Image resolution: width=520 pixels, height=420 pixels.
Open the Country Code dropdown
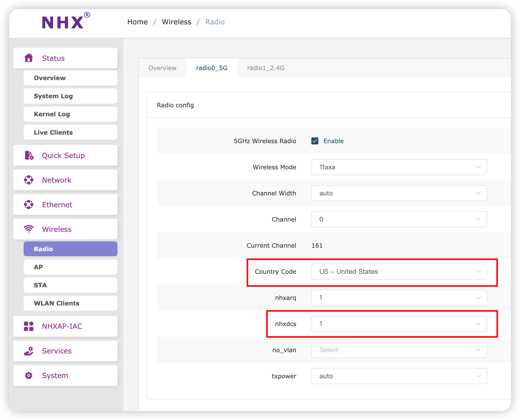click(x=399, y=272)
